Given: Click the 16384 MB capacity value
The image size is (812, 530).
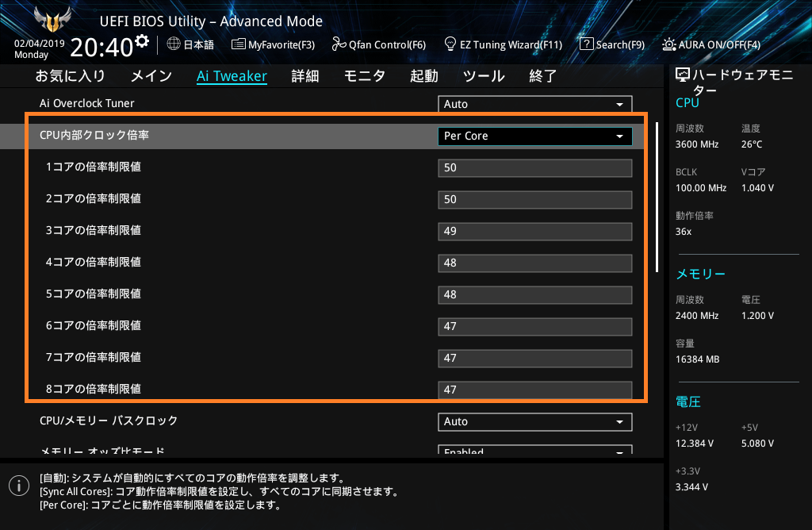Looking at the screenshot, I should [x=698, y=359].
